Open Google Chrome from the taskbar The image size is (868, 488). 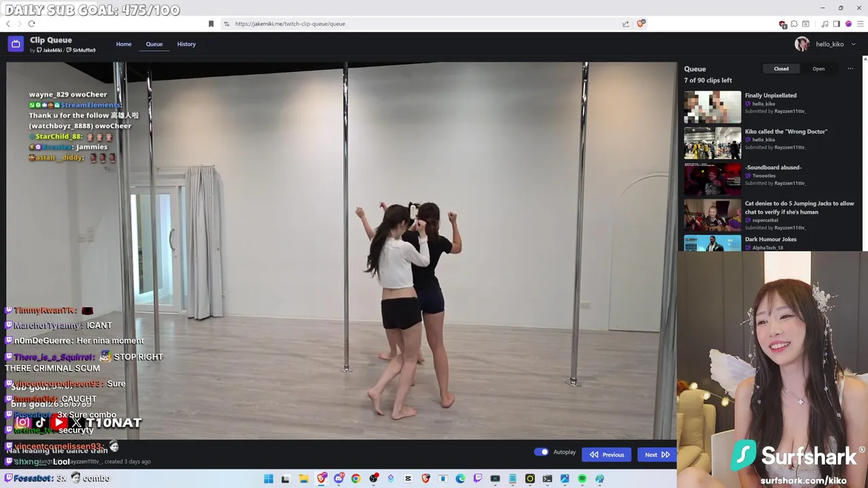356,479
